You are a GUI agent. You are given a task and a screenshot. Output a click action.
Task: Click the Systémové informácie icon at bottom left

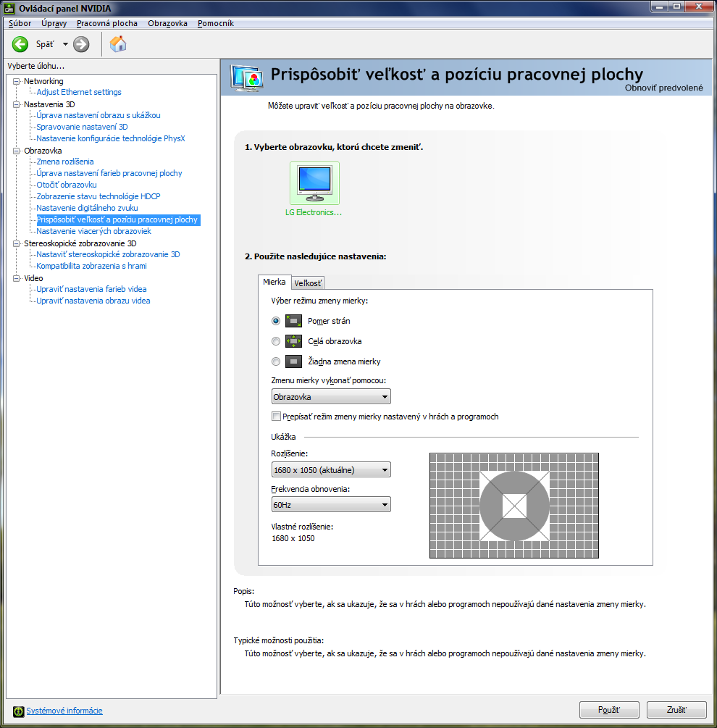(x=18, y=711)
